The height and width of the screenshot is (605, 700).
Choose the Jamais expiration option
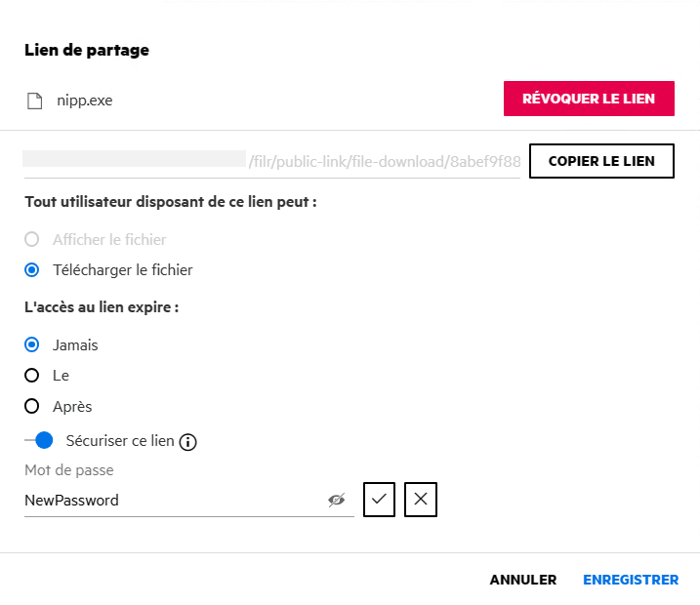coord(32,344)
